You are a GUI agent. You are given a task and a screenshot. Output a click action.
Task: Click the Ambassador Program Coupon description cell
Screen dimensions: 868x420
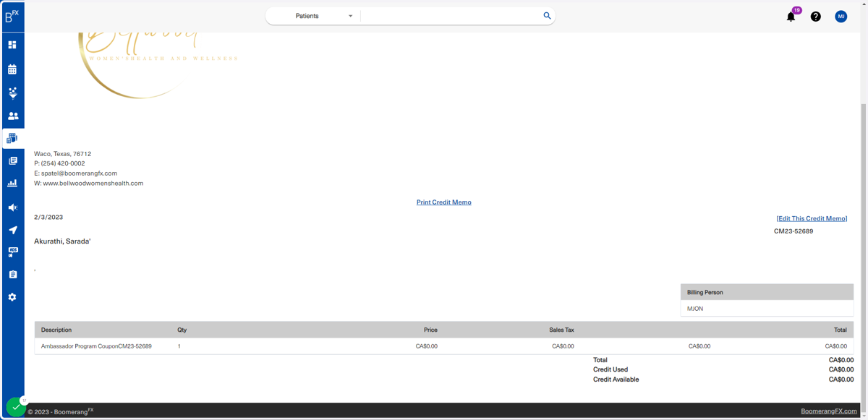coord(96,346)
